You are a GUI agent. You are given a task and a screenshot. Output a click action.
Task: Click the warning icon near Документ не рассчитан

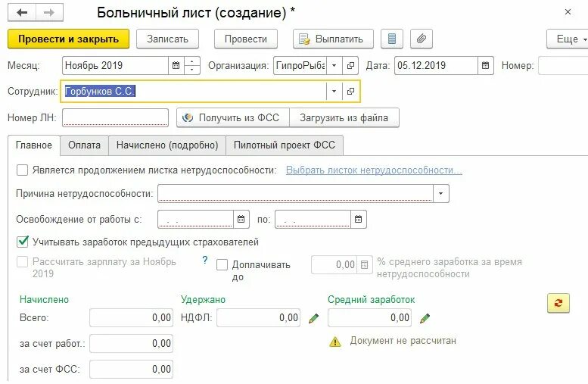(x=335, y=342)
